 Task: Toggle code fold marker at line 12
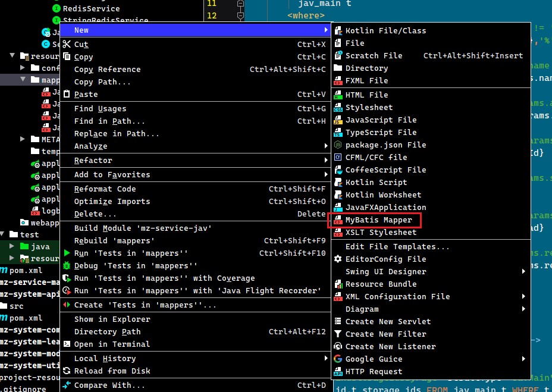tap(240, 15)
